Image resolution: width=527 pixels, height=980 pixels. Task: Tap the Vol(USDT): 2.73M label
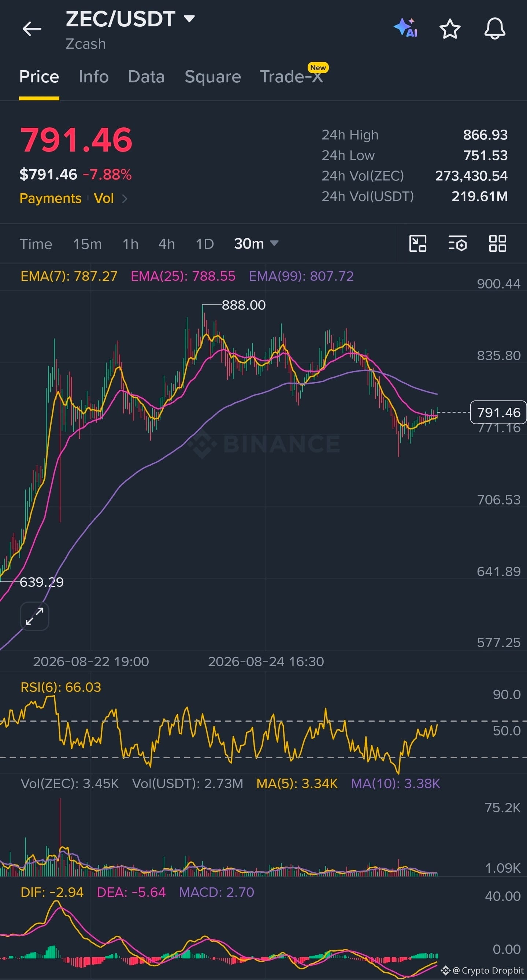click(188, 783)
